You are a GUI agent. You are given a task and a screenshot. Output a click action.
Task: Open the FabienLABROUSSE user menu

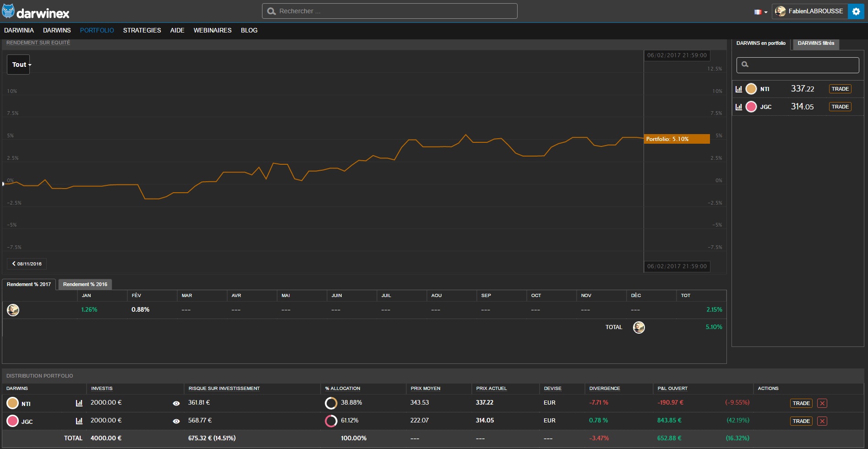[x=810, y=11]
